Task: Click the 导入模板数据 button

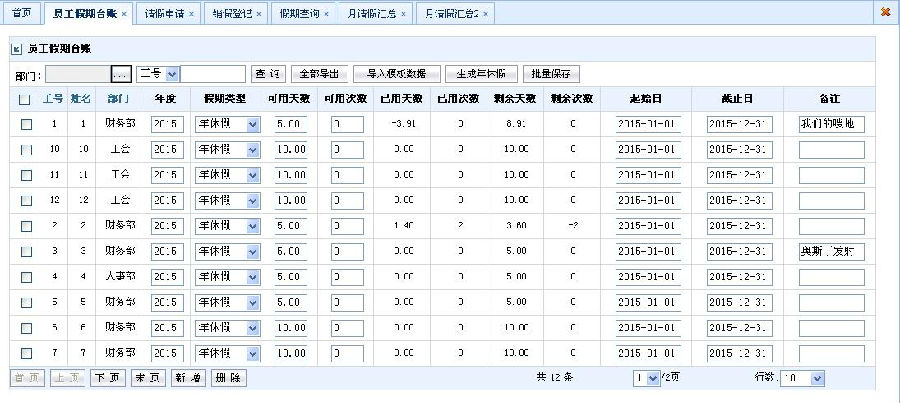Action: [397, 74]
